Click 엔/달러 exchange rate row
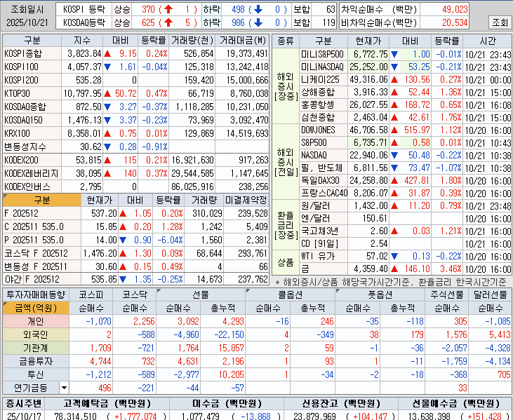 click(x=406, y=219)
